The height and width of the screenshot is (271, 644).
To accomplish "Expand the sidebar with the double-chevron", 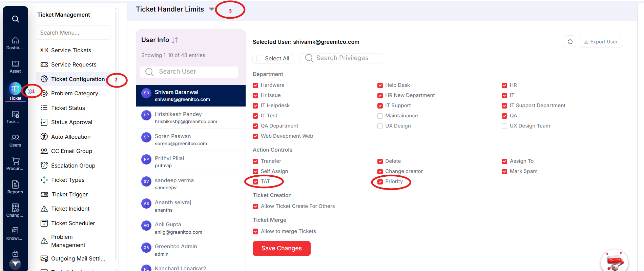I will point(30,91).
